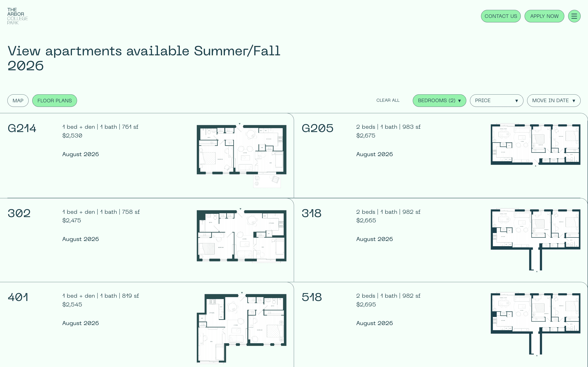Open the 518 unit number heading
The image size is (588, 367).
312,297
